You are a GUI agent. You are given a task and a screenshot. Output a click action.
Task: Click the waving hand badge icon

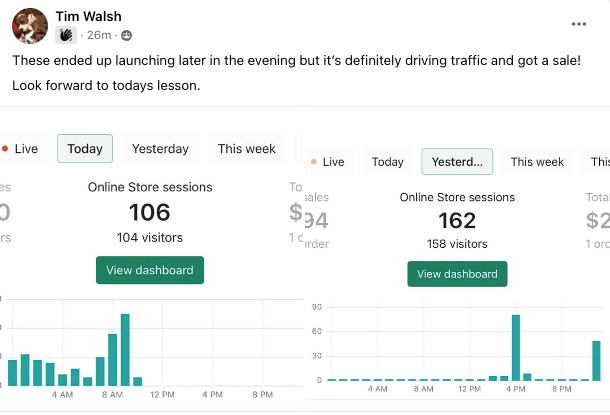pos(66,35)
